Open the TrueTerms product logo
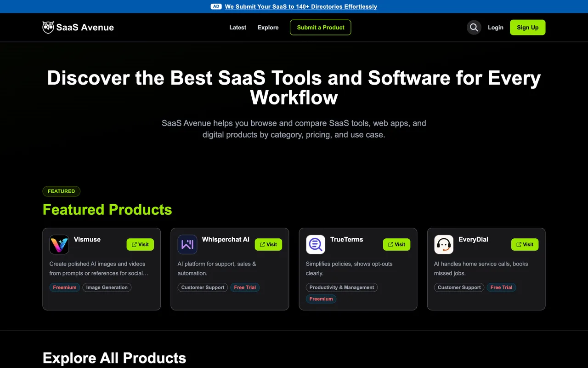The width and height of the screenshot is (588, 368). coord(316,245)
